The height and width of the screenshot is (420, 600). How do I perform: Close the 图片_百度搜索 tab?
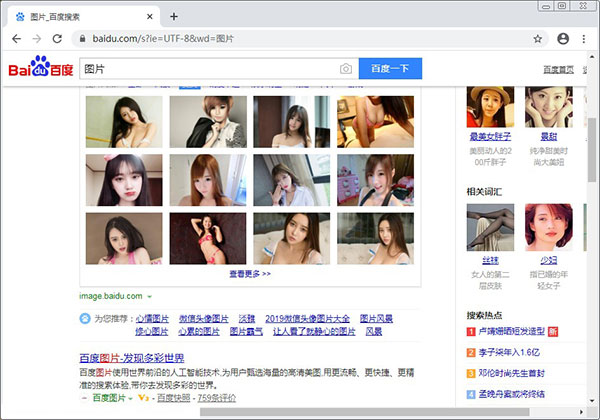(x=150, y=16)
